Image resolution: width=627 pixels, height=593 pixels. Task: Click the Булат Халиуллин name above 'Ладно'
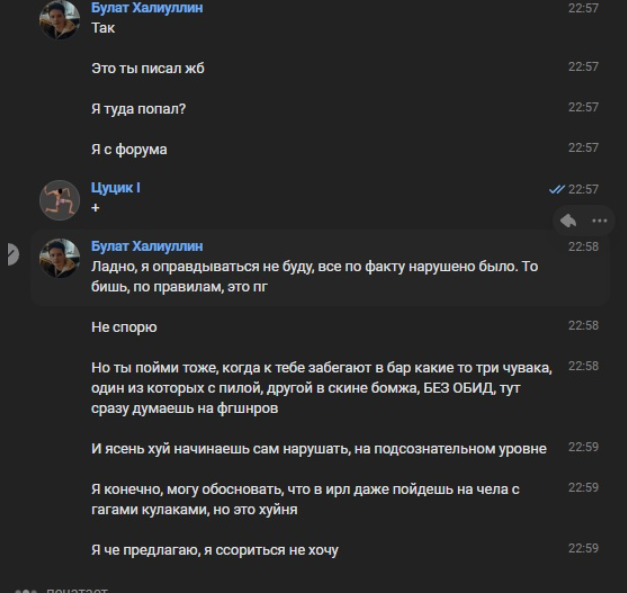147,246
